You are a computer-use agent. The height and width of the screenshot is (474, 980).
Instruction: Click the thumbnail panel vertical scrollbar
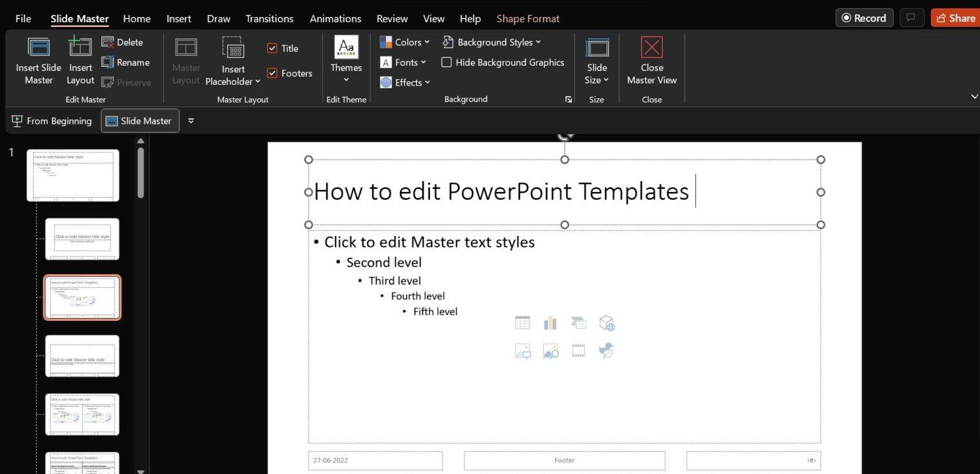(x=140, y=174)
